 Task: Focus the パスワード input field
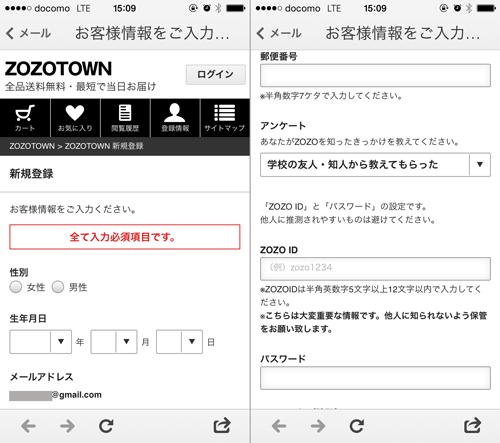(x=375, y=378)
